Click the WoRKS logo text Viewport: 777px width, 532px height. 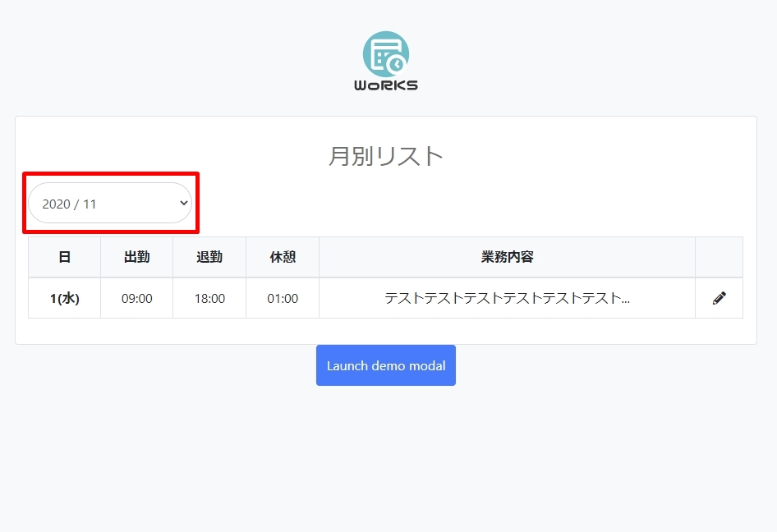[386, 85]
